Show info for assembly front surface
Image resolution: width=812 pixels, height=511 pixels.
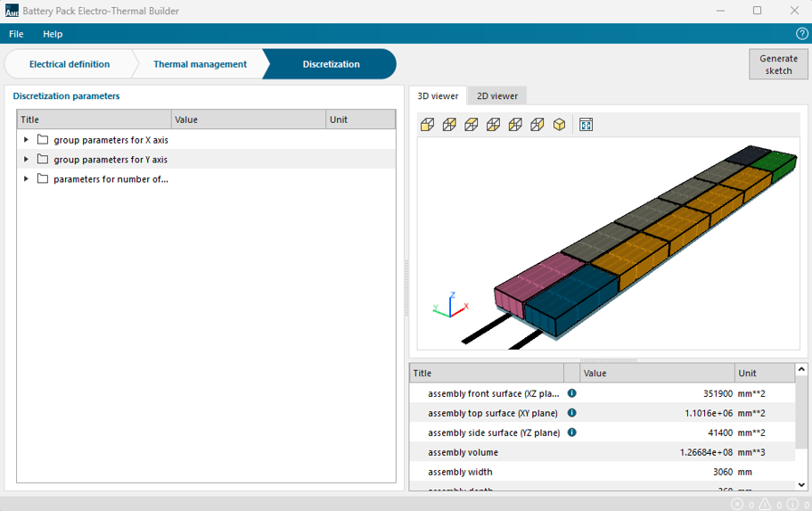click(x=572, y=393)
